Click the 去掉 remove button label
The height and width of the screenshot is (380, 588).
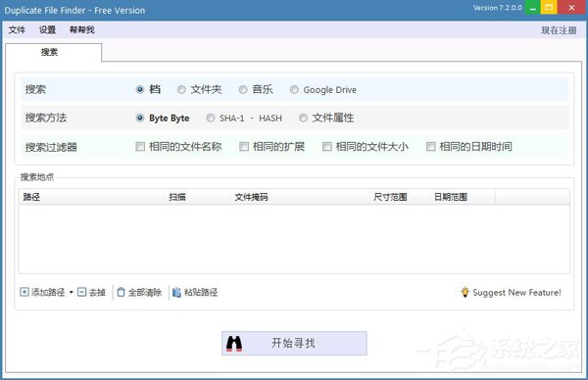tap(97, 292)
